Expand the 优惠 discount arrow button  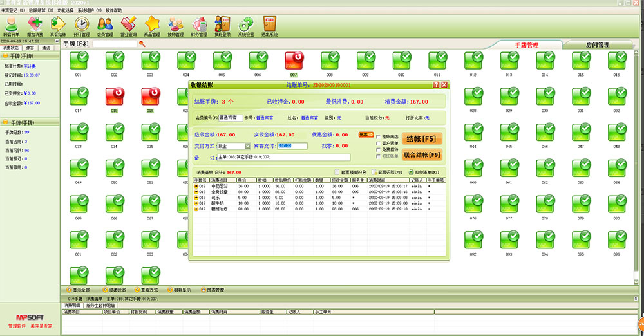pyautogui.click(x=366, y=135)
